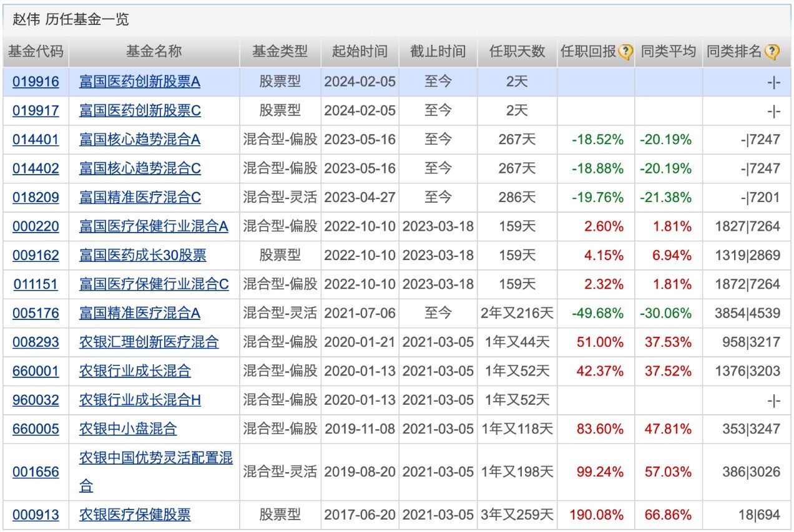Image resolution: width=794 pixels, height=532 pixels.
Task: Open fund code link 014401
Action: coord(36,140)
